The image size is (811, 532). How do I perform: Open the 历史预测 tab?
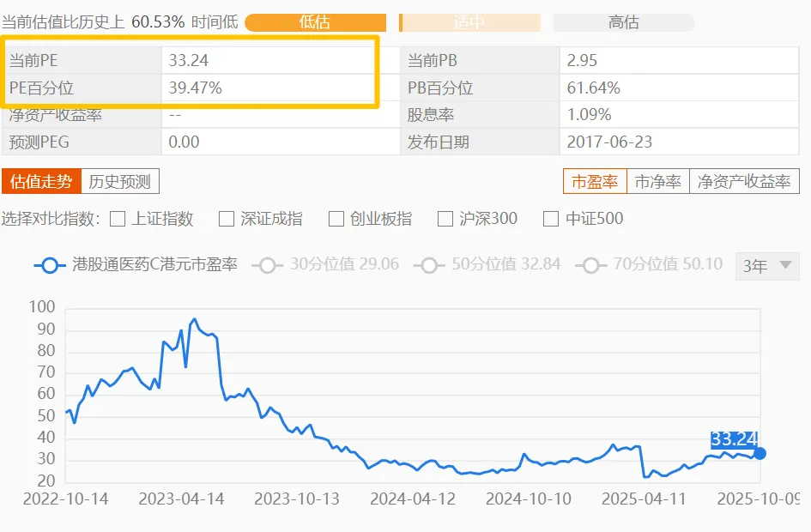click(120, 181)
